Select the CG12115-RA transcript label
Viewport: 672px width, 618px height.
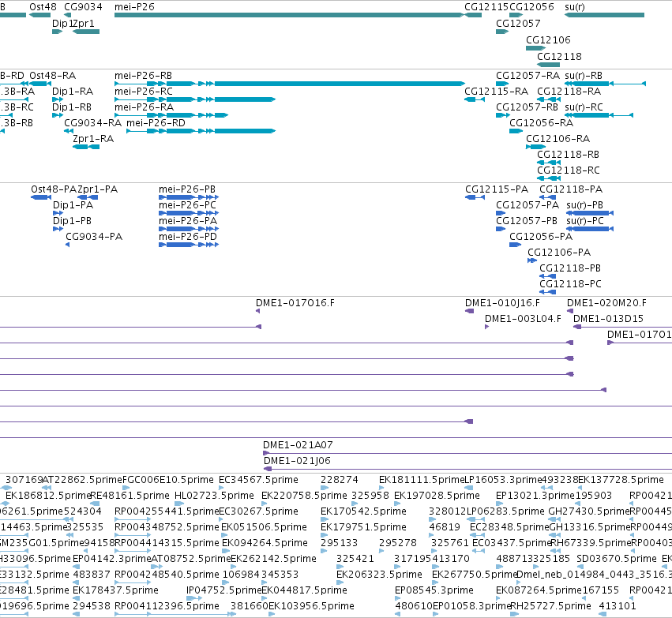click(496, 92)
